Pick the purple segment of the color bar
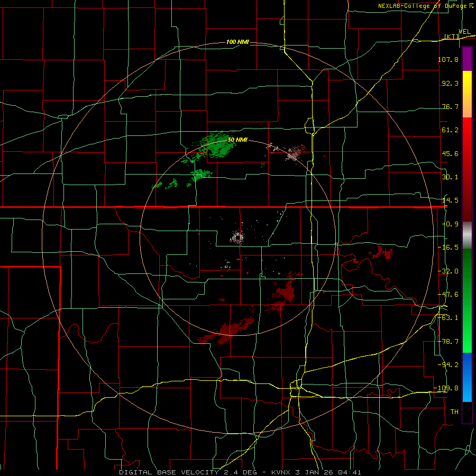The height and width of the screenshot is (476, 476). click(x=467, y=59)
